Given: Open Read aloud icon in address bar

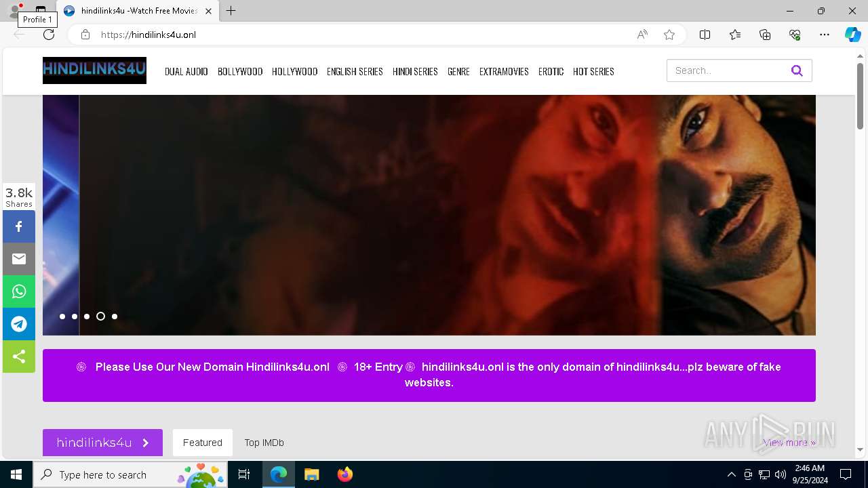Looking at the screenshot, I should coord(642,35).
